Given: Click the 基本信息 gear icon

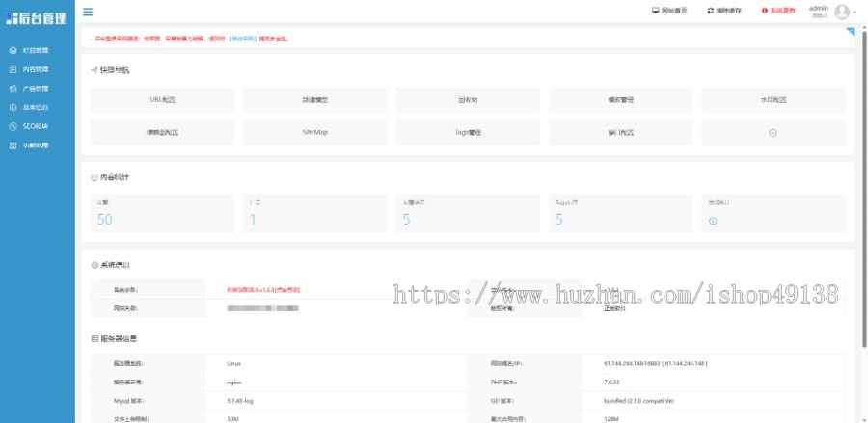Looking at the screenshot, I should pos(14,107).
